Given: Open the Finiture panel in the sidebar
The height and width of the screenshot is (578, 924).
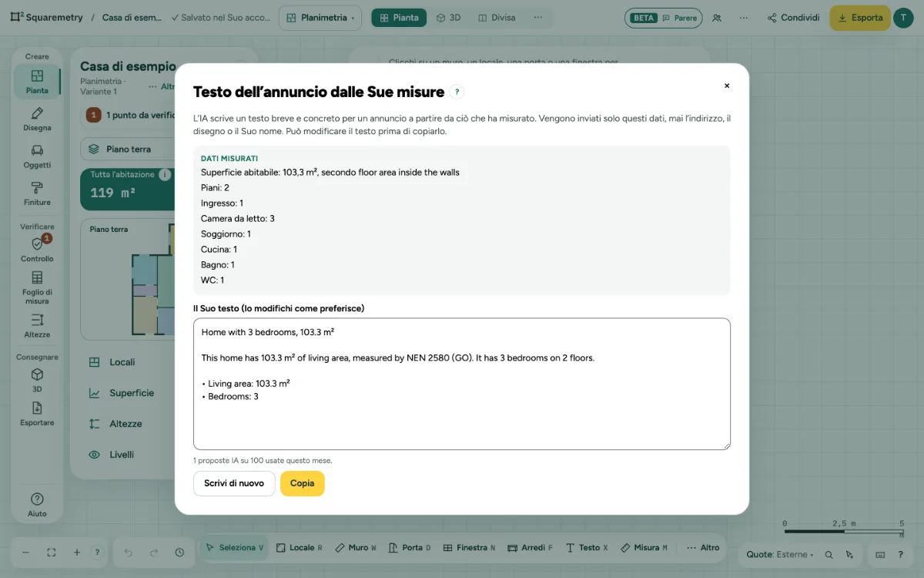Looking at the screenshot, I should click(x=37, y=193).
